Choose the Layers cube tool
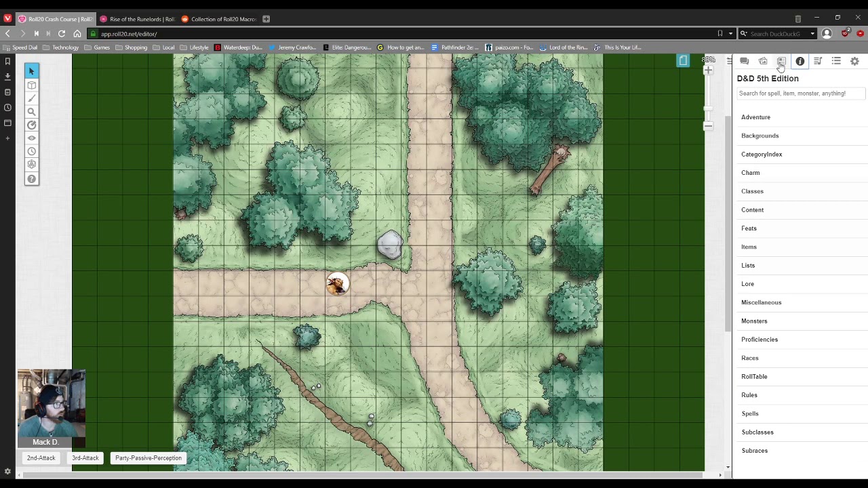Screen dimensions: 868x488 click(x=31, y=85)
